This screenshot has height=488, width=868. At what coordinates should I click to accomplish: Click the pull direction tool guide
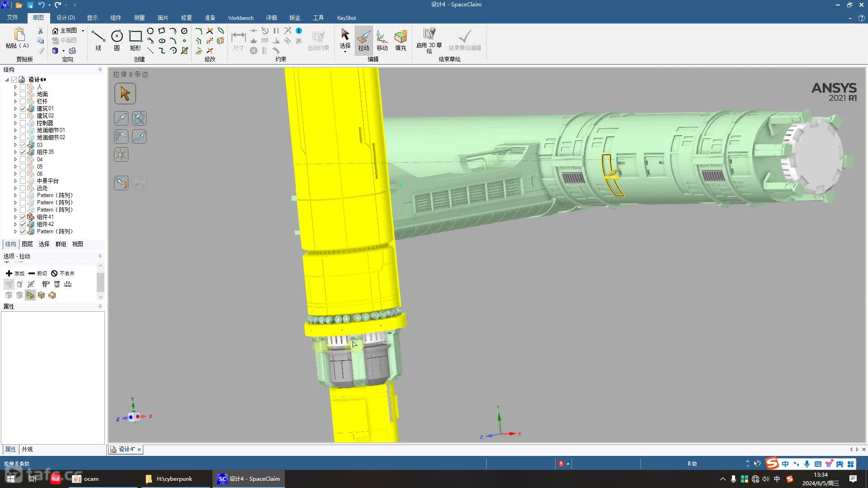[121, 118]
